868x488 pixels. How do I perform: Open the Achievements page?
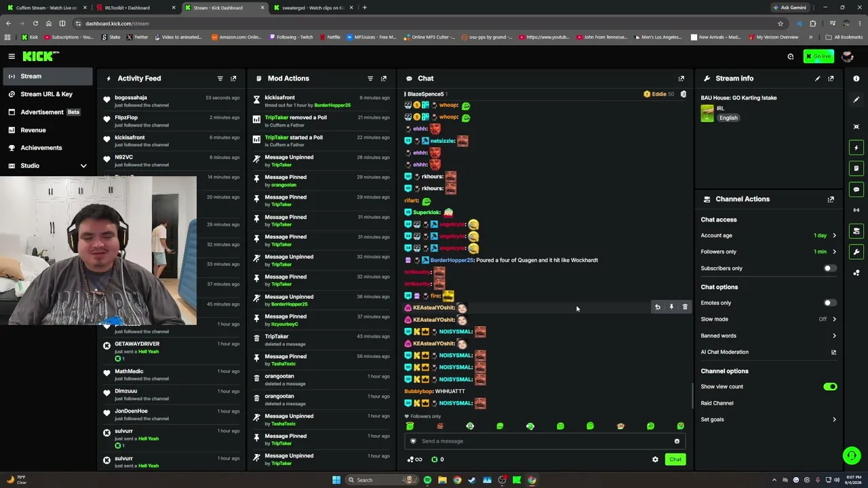[47, 148]
